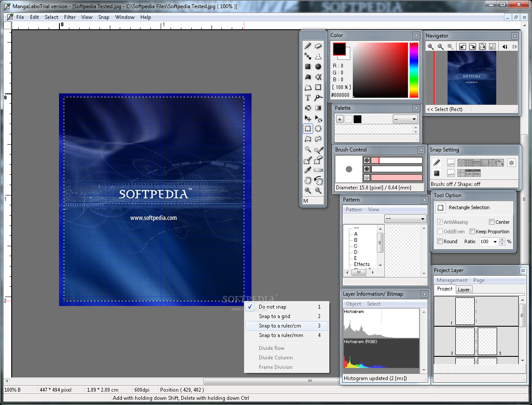Select the Lasso selection tool
The height and width of the screenshot is (405, 532).
[x=318, y=139]
